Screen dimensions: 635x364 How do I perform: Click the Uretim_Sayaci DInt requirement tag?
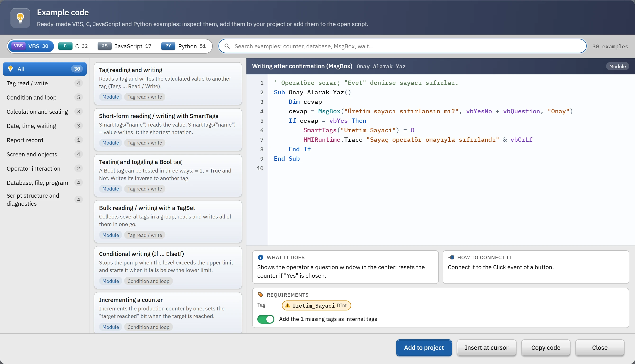tap(316, 305)
